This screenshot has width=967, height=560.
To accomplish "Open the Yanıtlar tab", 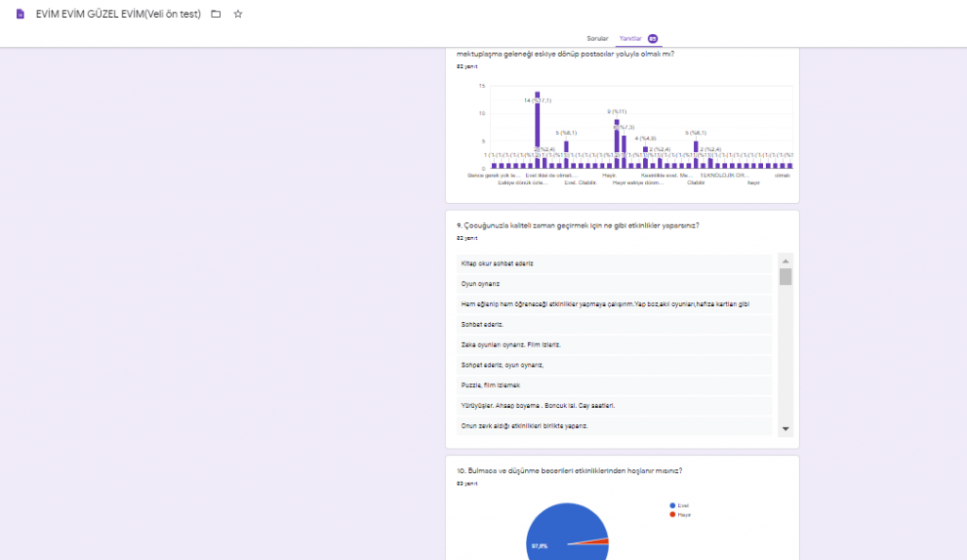I will pyautogui.click(x=630, y=39).
